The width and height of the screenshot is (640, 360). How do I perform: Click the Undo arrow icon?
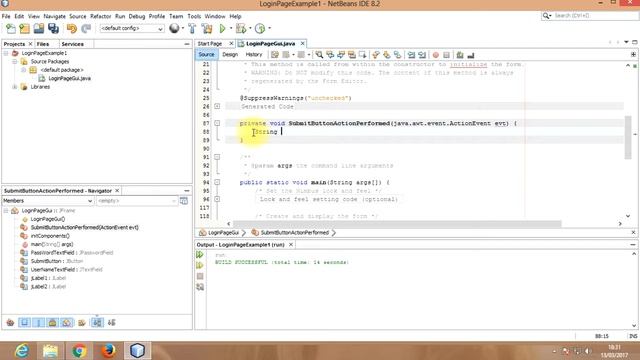click(x=72, y=29)
